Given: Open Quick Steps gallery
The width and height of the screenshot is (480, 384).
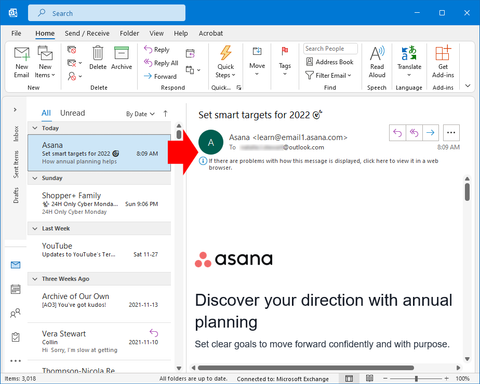Looking at the screenshot, I should 226,62.
